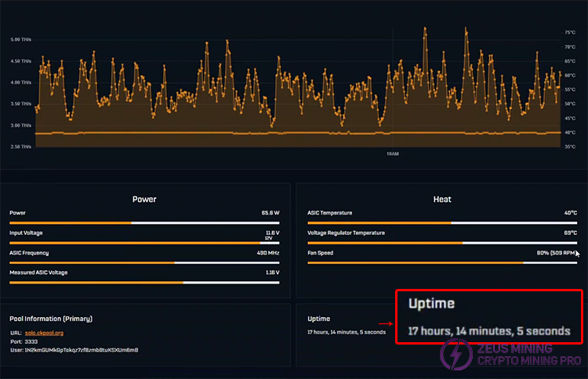
Task: Click the ASIC Temperature progress bar
Action: [441, 222]
